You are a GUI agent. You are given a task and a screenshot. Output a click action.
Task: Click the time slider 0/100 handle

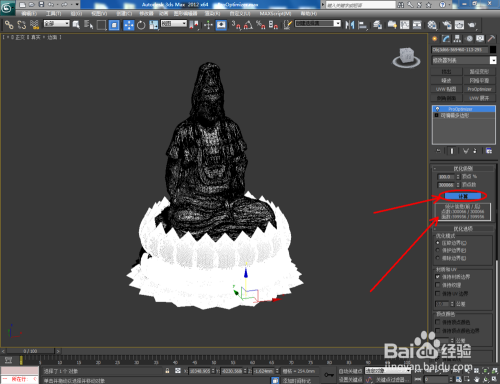(30, 351)
